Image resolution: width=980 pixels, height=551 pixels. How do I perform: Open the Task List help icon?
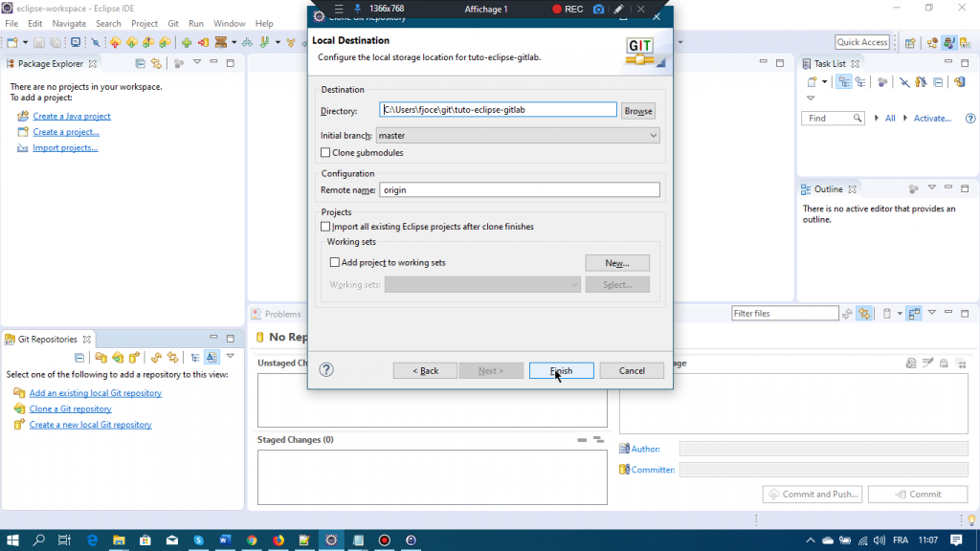970,118
